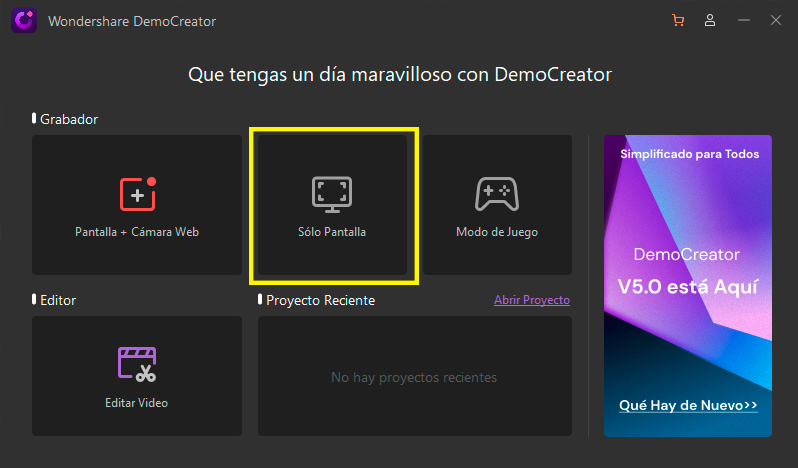Click the screen plus webcam recorder icon
The height and width of the screenshot is (468, 798).
(x=138, y=193)
